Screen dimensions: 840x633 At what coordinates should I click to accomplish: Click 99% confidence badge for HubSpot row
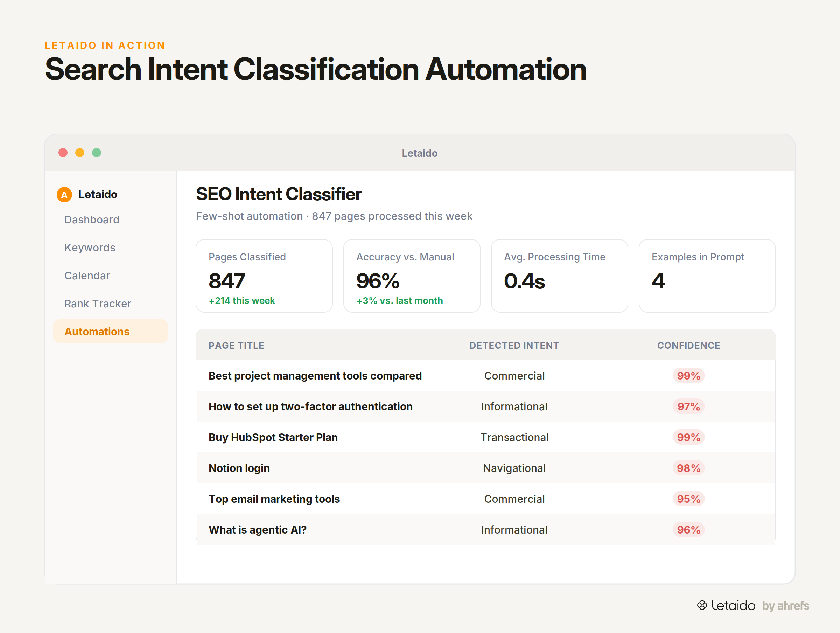click(x=689, y=437)
